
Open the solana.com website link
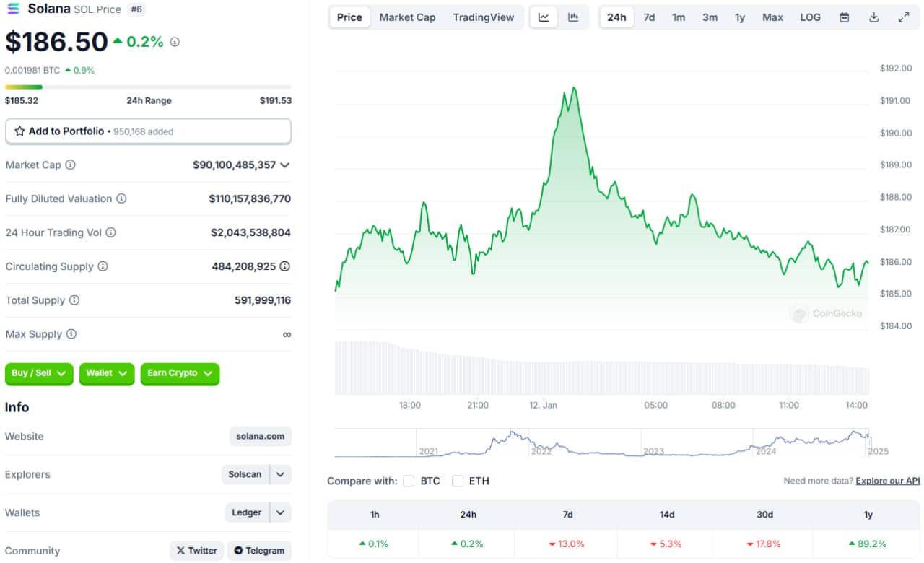click(261, 436)
